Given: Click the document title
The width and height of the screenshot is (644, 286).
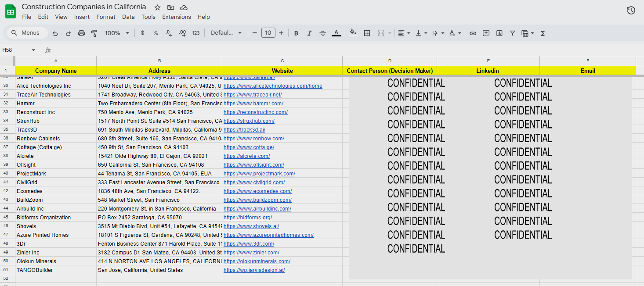Looking at the screenshot, I should click(x=84, y=7).
